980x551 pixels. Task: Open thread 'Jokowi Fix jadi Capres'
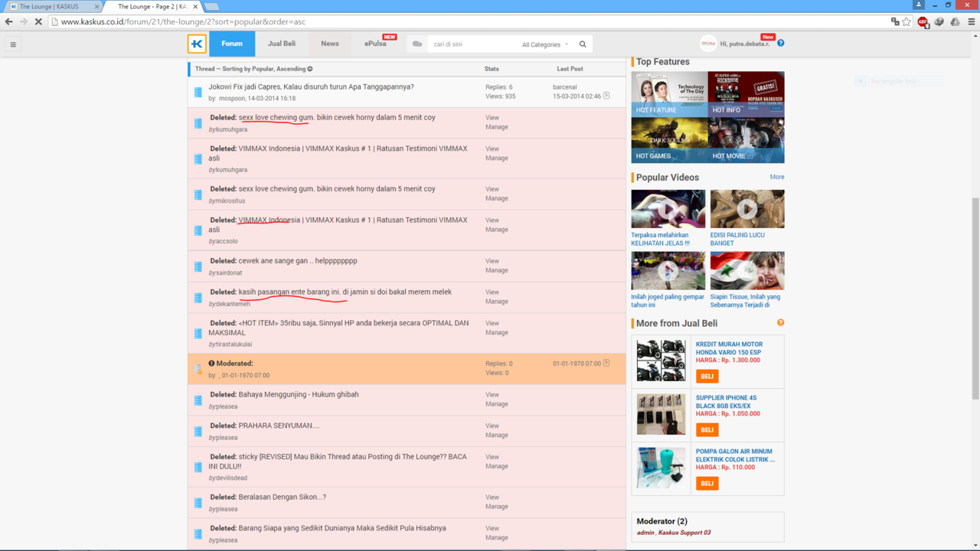click(x=311, y=86)
